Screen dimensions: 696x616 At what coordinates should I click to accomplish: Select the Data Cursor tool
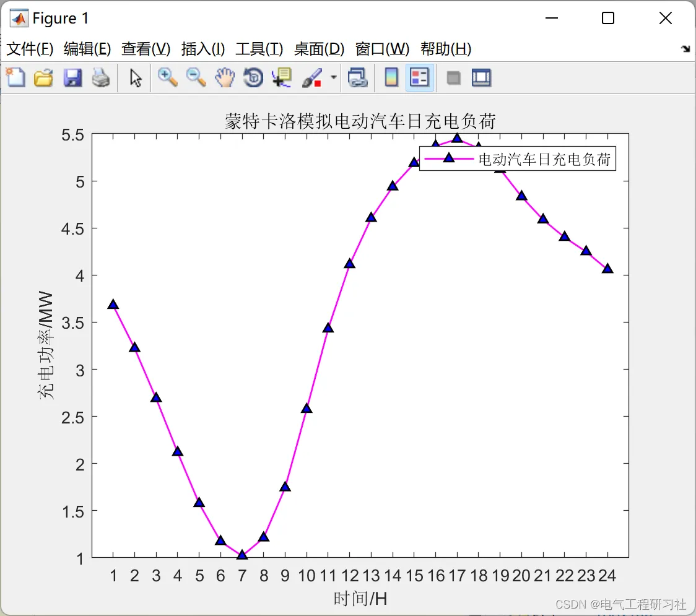tap(282, 77)
